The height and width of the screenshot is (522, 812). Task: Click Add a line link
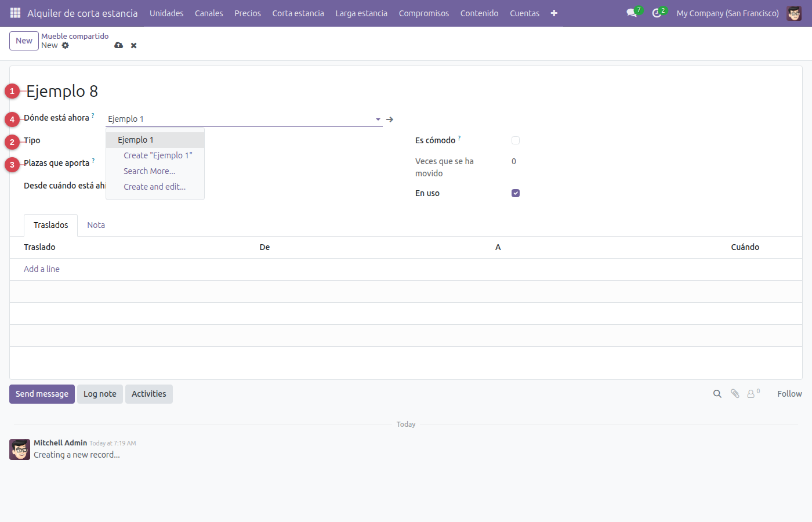[42, 269]
